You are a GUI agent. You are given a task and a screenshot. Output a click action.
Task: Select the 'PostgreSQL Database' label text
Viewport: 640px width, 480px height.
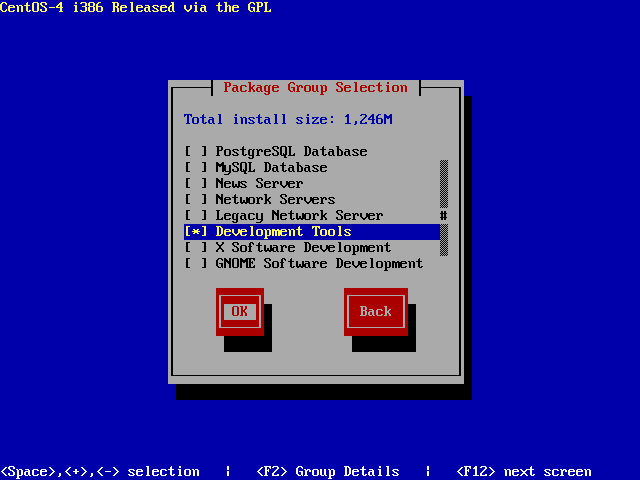click(291, 151)
